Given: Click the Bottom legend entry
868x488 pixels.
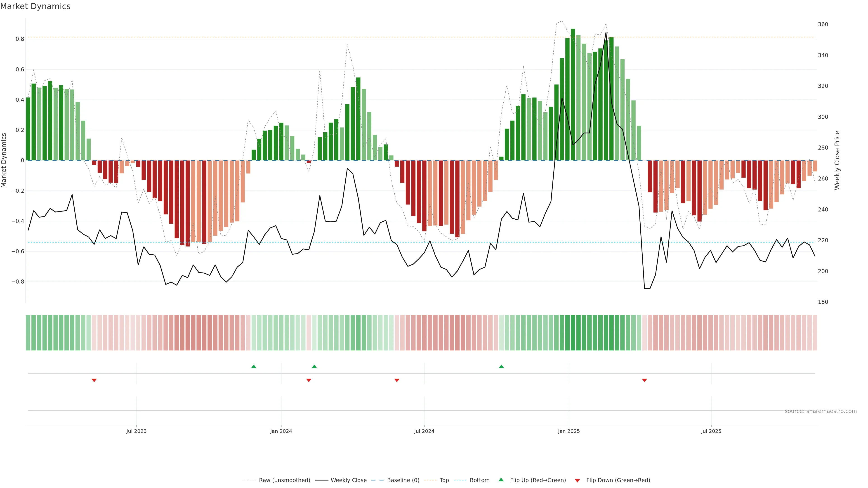Looking at the screenshot, I should pyautogui.click(x=479, y=480).
